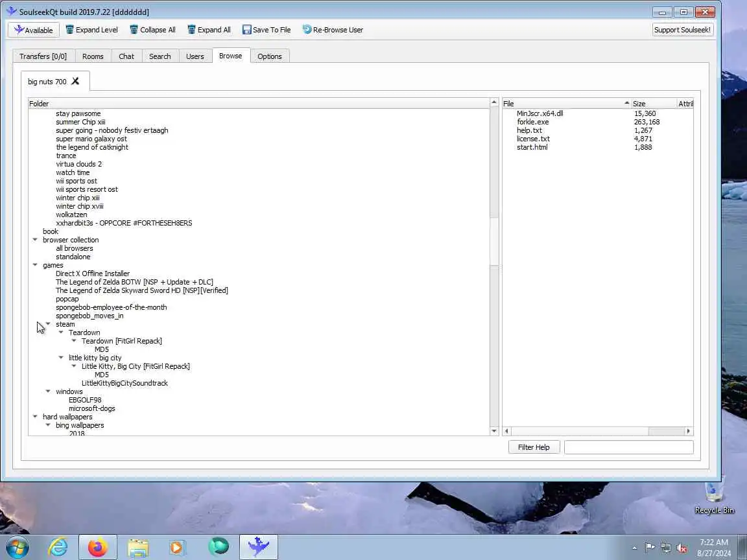Close the big nuts 700 browse tab
The height and width of the screenshot is (560, 747).
click(x=75, y=82)
